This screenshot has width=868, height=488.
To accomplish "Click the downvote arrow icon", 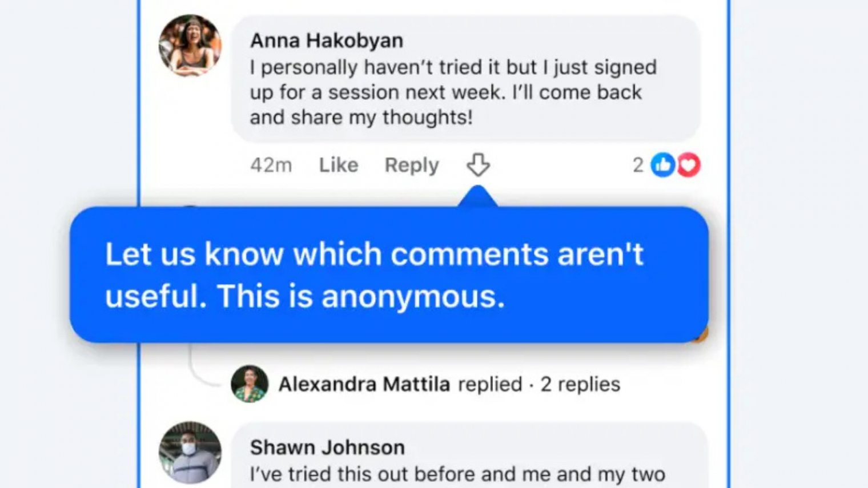I will pyautogui.click(x=478, y=165).
